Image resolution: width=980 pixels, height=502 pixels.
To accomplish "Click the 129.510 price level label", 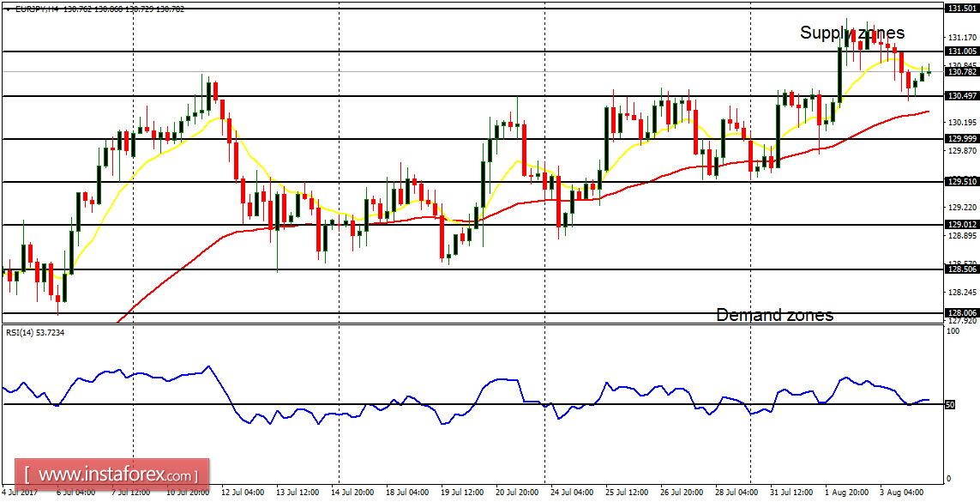I will point(963,181).
